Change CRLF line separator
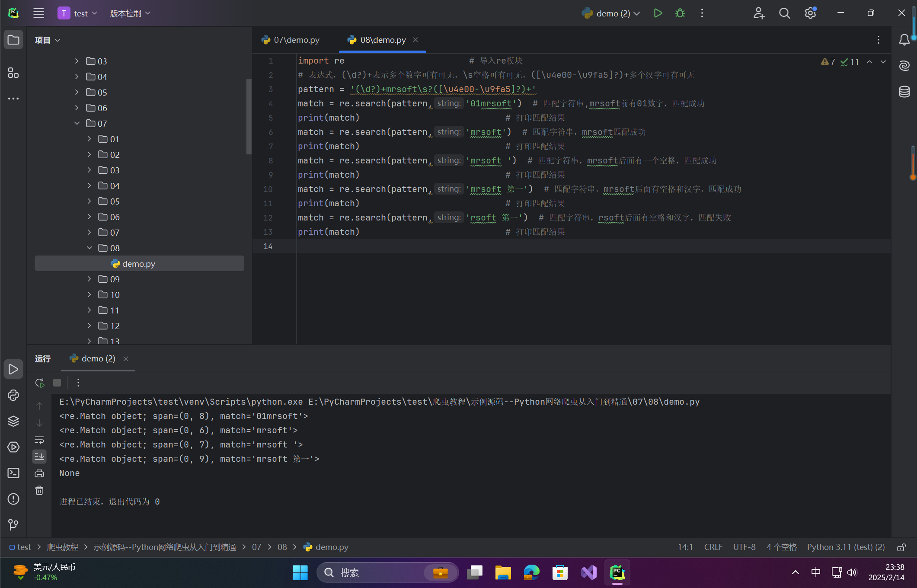The height and width of the screenshot is (588, 917). pos(713,547)
